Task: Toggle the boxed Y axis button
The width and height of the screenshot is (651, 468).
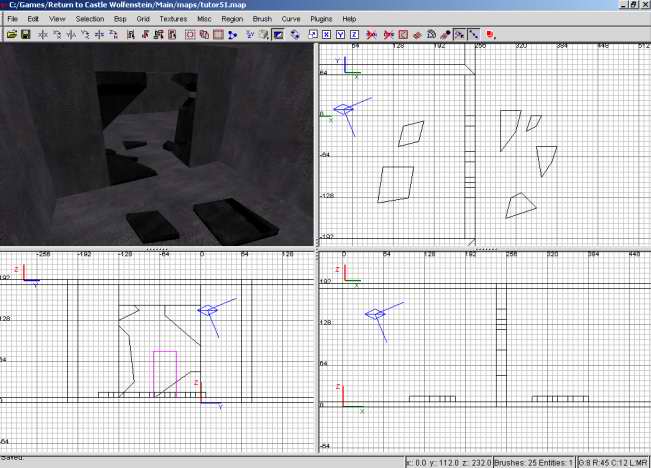Action: [340, 34]
